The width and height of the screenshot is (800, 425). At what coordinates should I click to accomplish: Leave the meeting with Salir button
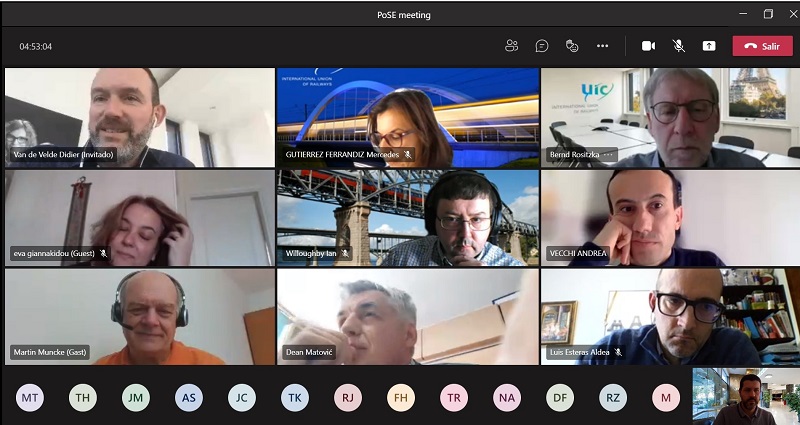[762, 46]
